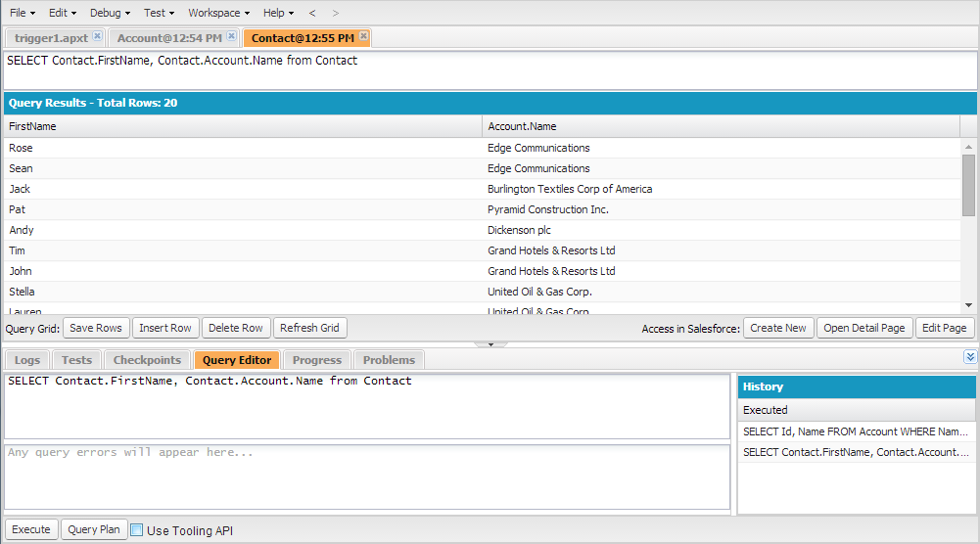Close the Contact@12:55 PM tab
Screen dimensions: 980x544
[x=363, y=36]
